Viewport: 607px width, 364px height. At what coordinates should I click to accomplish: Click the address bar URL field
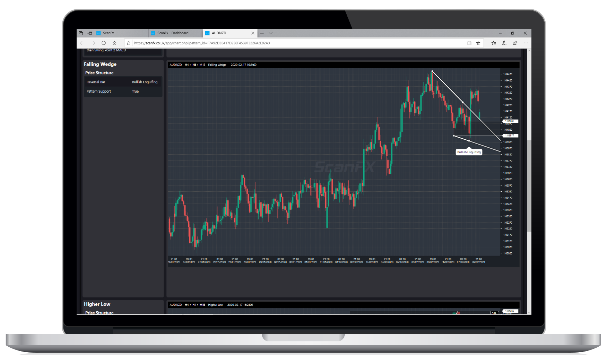coord(277,43)
